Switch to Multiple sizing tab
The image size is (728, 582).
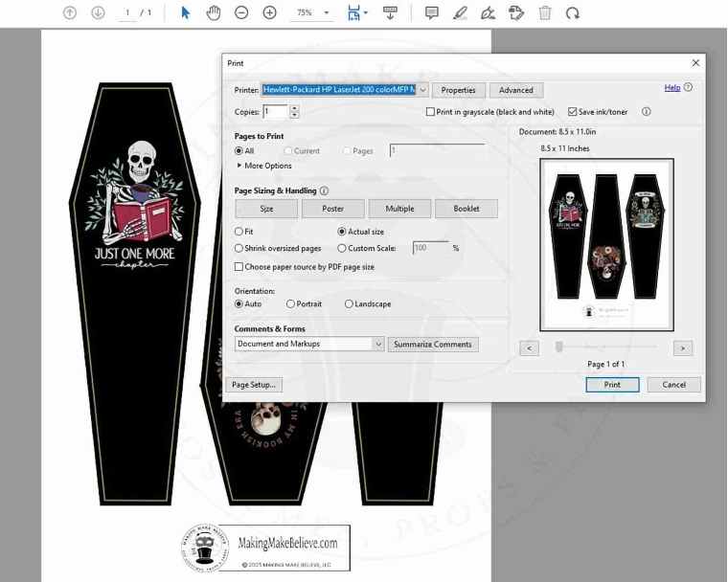pyautogui.click(x=399, y=209)
